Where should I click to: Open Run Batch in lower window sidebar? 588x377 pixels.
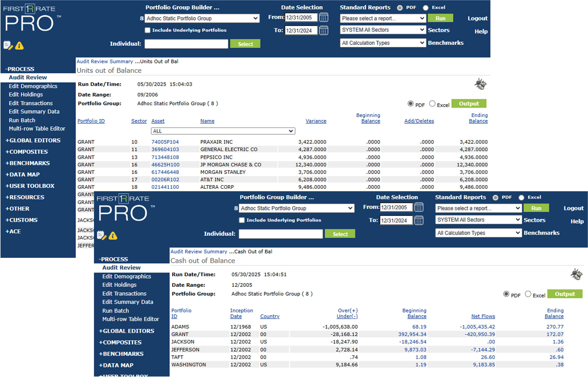point(116,311)
